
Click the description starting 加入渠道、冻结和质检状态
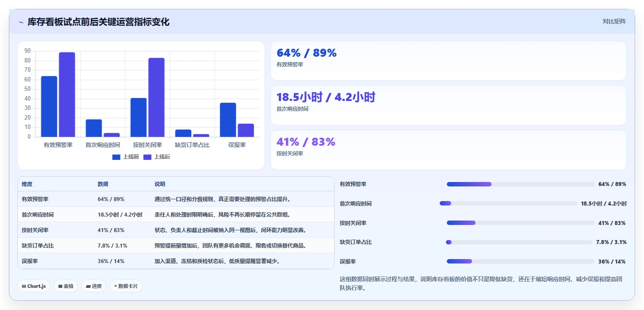click(217, 261)
